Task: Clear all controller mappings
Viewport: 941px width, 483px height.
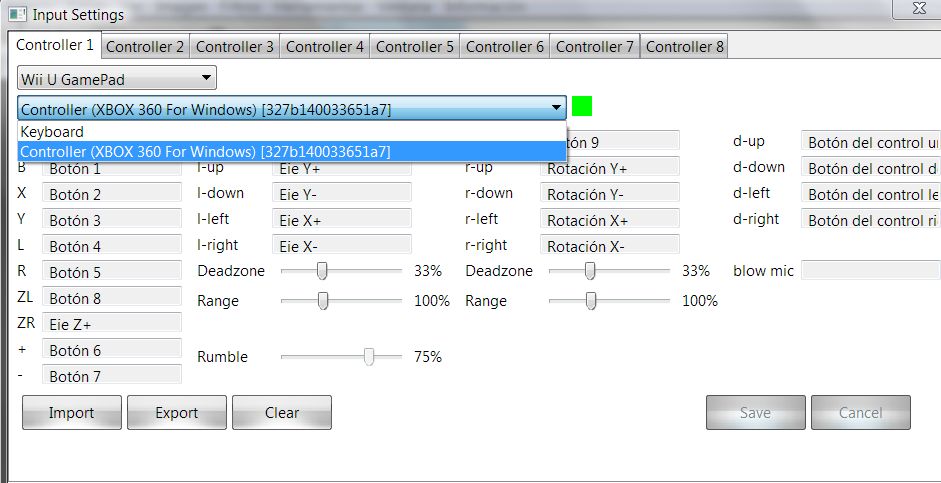Action: (282, 413)
